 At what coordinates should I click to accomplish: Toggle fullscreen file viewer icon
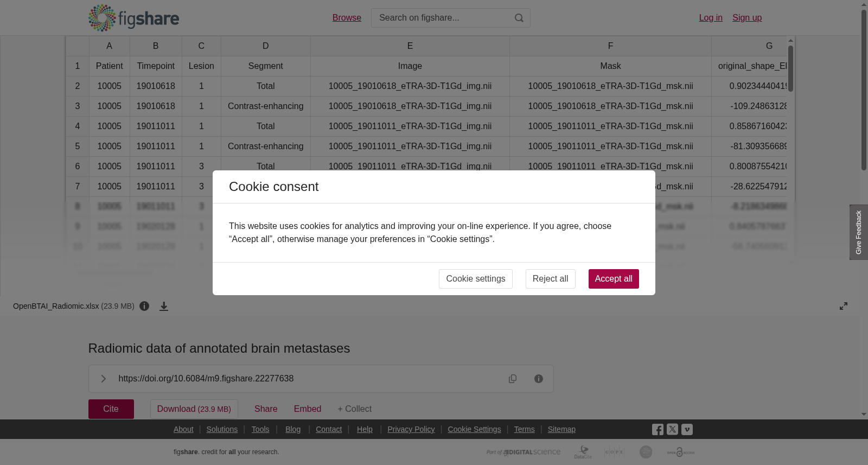pyautogui.click(x=844, y=306)
